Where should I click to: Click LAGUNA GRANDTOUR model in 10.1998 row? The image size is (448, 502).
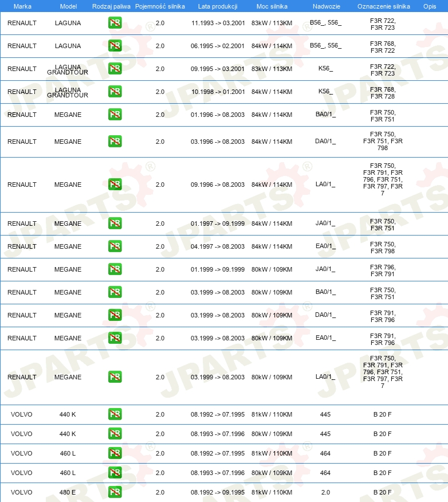pyautogui.click(x=68, y=92)
